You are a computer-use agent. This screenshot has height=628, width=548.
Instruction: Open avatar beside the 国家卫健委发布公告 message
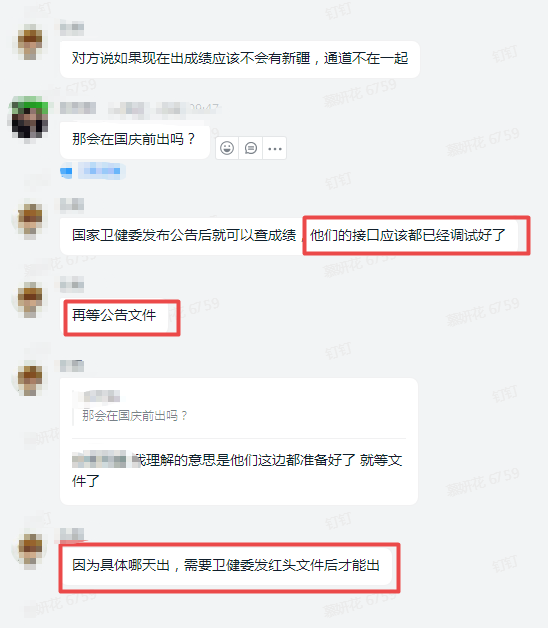[x=30, y=219]
